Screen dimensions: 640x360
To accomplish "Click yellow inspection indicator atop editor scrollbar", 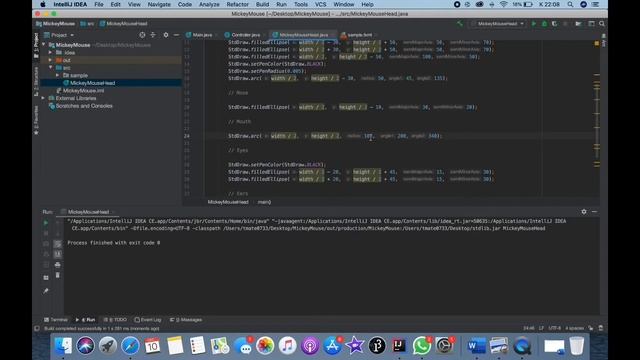I will click(596, 43).
